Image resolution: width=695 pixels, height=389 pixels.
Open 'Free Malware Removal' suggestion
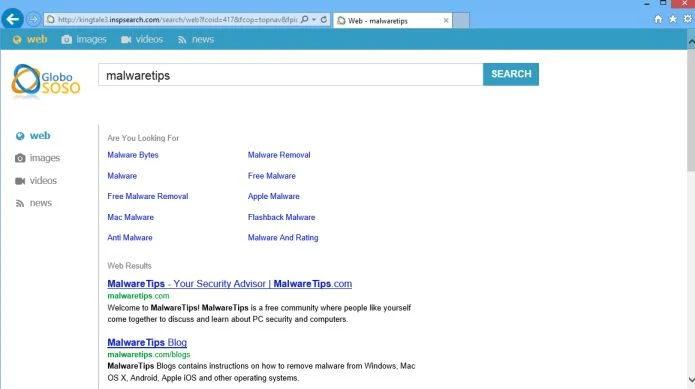point(148,196)
